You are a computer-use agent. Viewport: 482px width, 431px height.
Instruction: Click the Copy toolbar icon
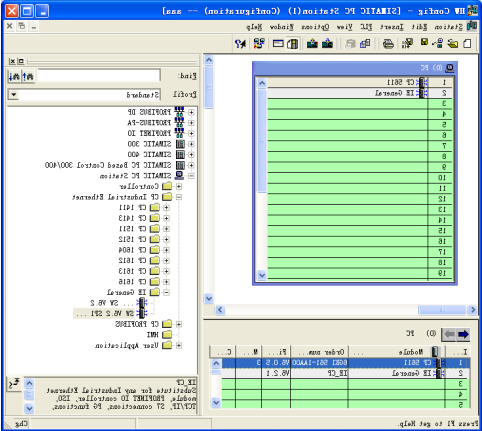click(366, 44)
